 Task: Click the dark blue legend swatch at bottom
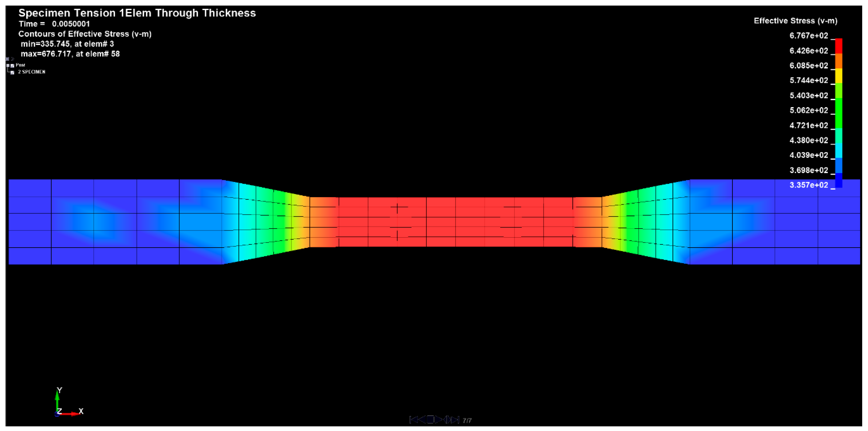pyautogui.click(x=839, y=180)
